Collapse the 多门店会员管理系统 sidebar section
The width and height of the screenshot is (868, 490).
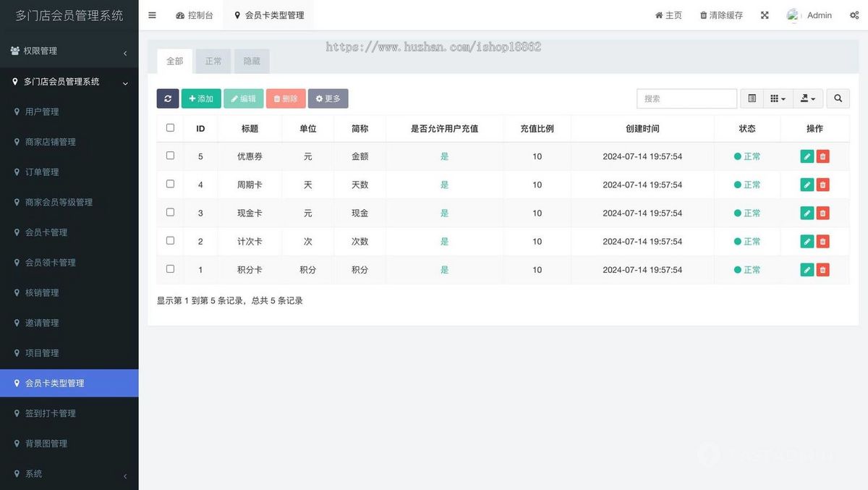[69, 81]
